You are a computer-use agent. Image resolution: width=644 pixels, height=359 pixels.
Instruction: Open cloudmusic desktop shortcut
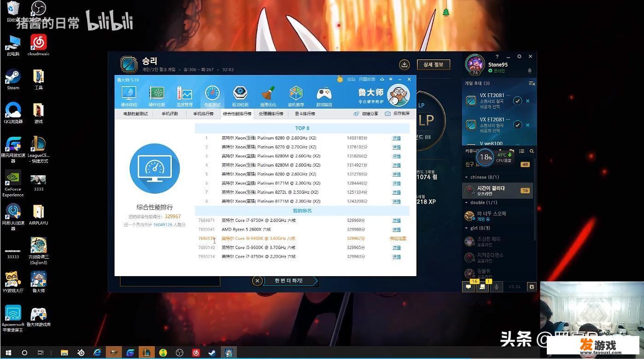[38, 46]
